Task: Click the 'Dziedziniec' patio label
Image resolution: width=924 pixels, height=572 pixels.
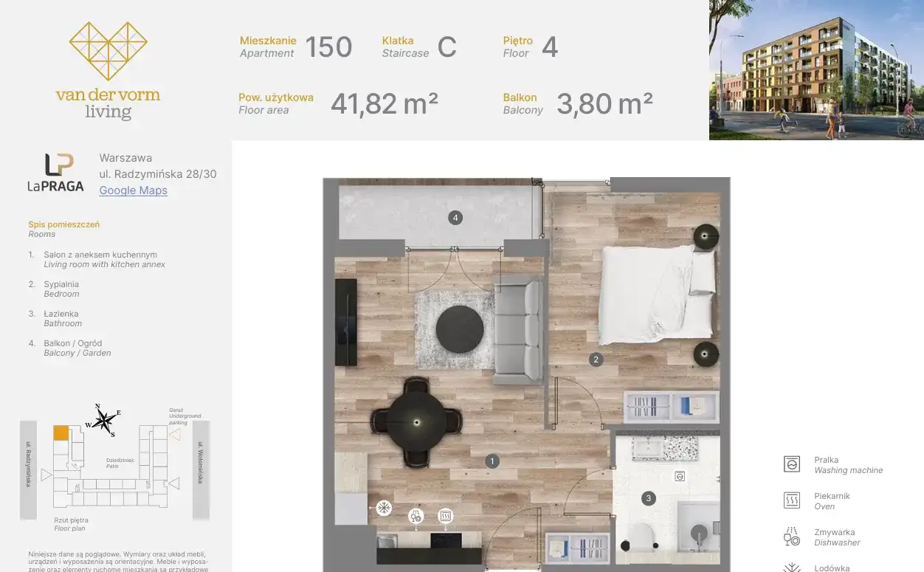Action: pos(120,460)
